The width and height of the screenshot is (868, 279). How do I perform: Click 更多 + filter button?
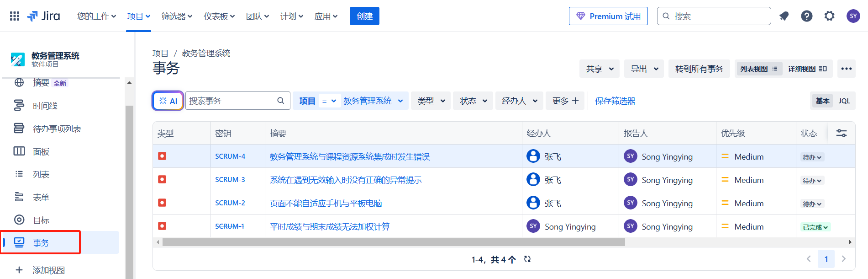tap(565, 101)
